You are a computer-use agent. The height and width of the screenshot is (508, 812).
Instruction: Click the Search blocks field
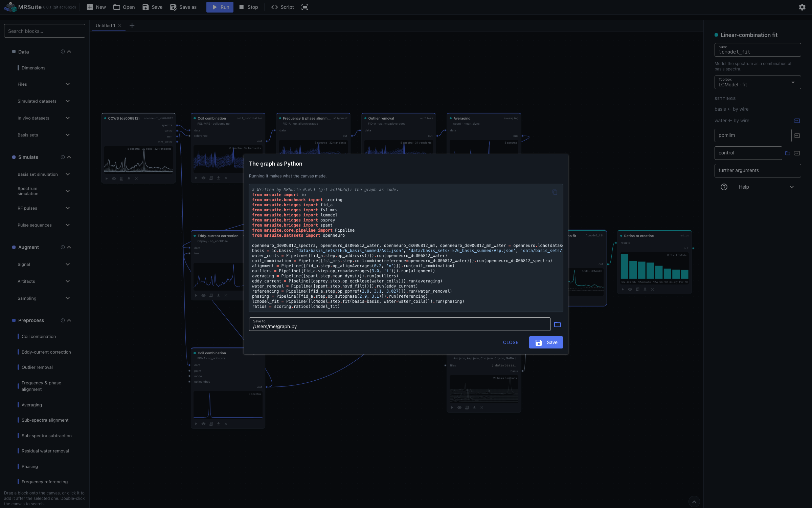pos(45,31)
